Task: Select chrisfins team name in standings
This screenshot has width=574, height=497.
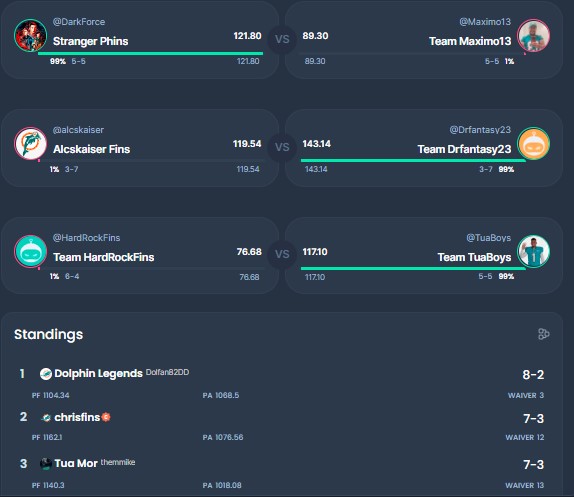Action: (x=77, y=417)
